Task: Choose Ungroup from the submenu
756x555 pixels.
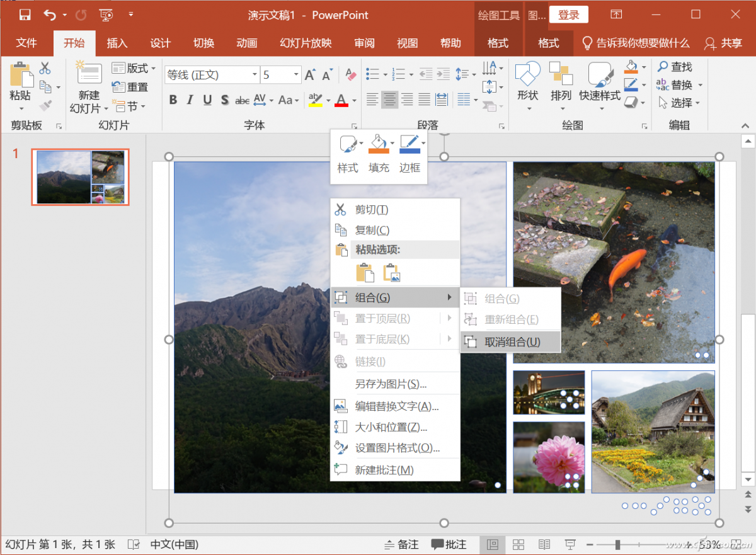Action: coord(510,342)
